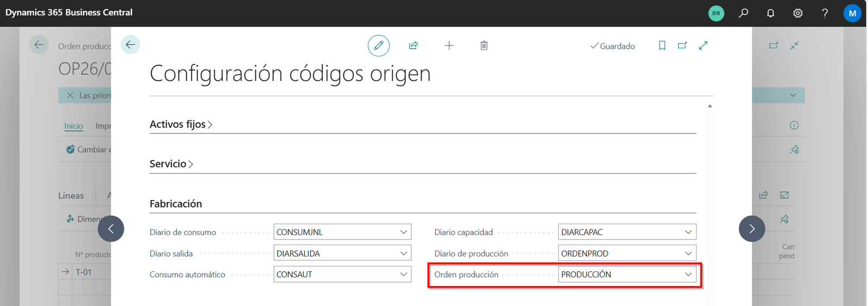
Task: Collapse the Fabricación section heading
Action: [176, 204]
